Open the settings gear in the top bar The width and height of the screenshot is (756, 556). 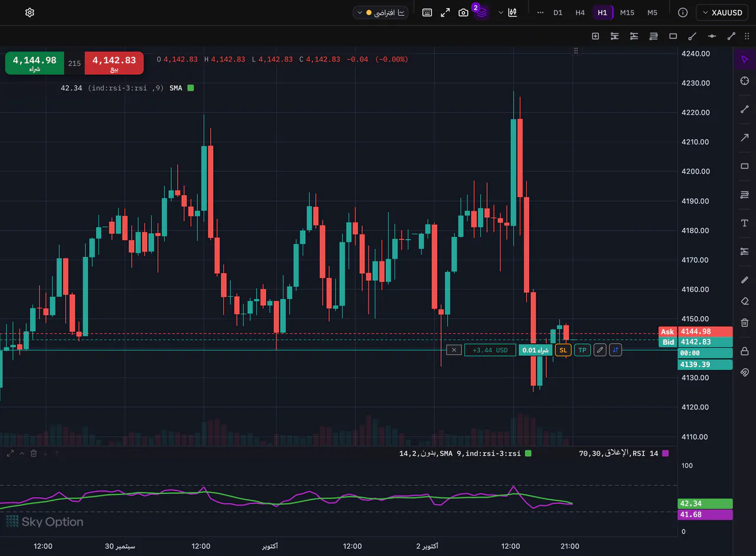(30, 12)
